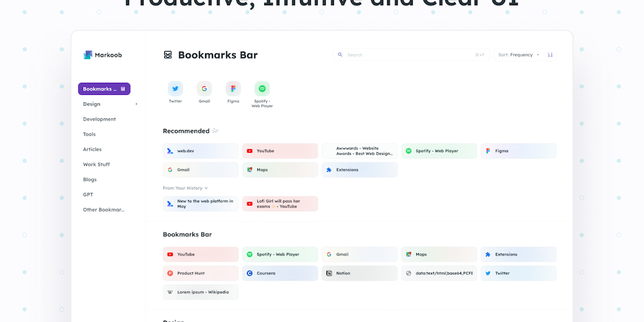Open the Other Bookmarks sidebar folder
The width and height of the screenshot is (644, 322).
tap(104, 209)
